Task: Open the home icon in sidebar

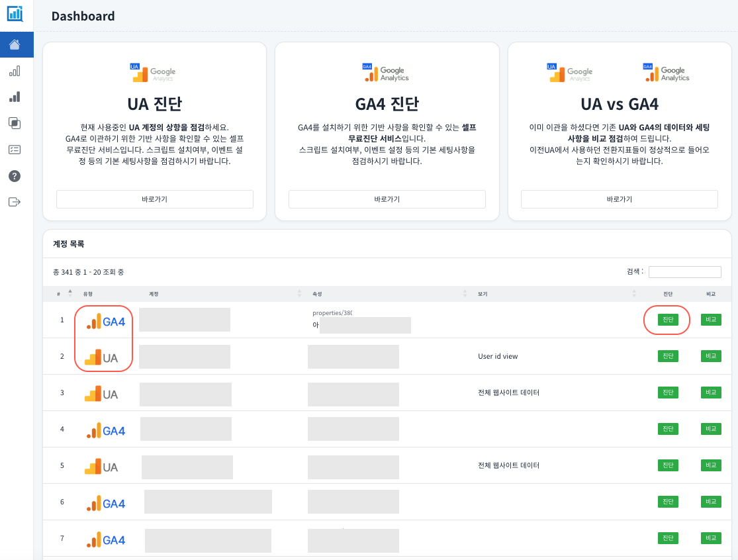Action: (x=15, y=45)
